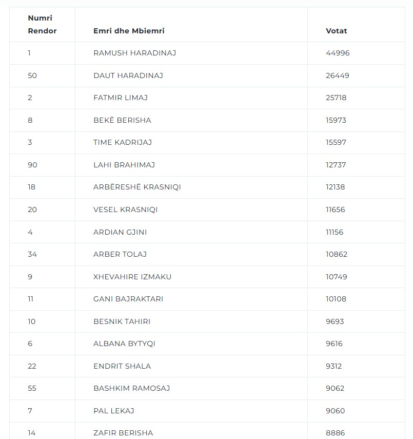Click BESNIK TAHIRI in the table

coord(122,321)
